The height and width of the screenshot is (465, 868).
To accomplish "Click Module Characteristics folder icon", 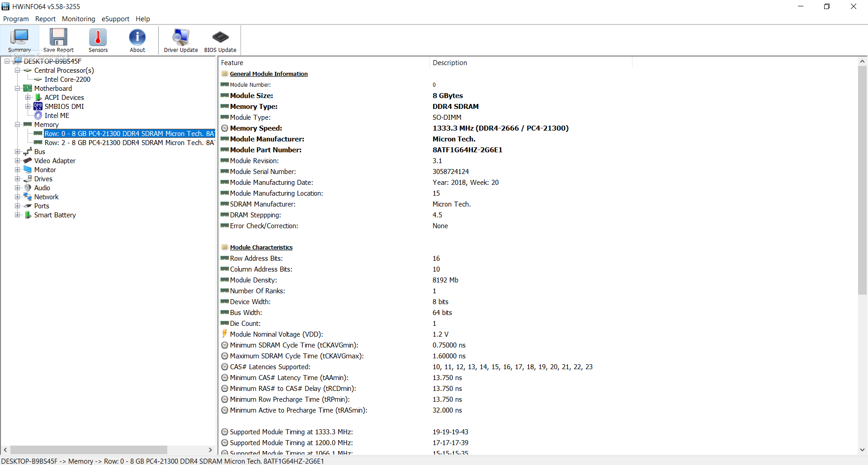I will 225,247.
